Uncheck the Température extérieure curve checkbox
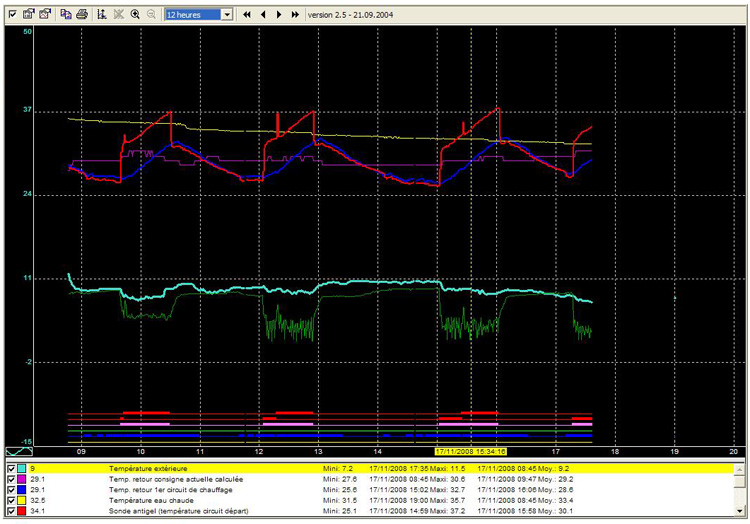This screenshot has height=524, width=750. click(11, 468)
